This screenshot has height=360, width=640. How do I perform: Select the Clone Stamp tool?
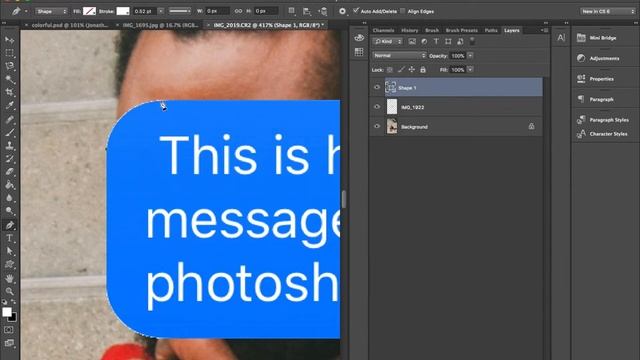click(9, 145)
